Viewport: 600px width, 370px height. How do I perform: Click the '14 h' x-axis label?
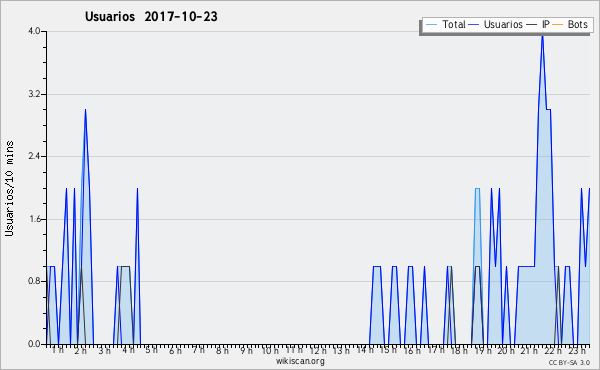365,350
